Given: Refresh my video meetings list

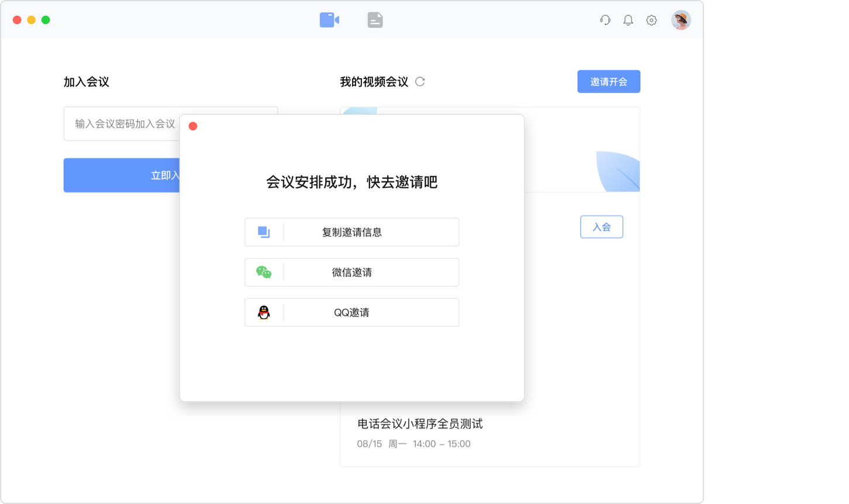Looking at the screenshot, I should [x=420, y=82].
